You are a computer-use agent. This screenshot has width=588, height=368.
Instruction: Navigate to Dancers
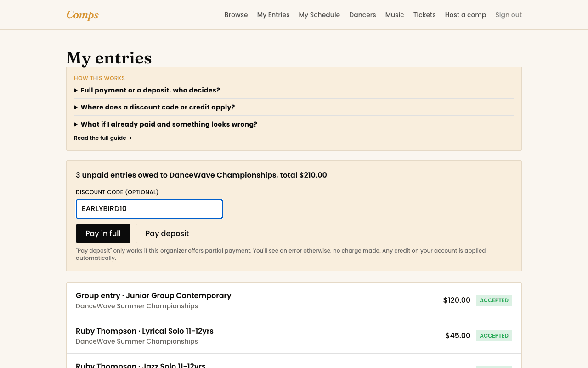tap(362, 15)
